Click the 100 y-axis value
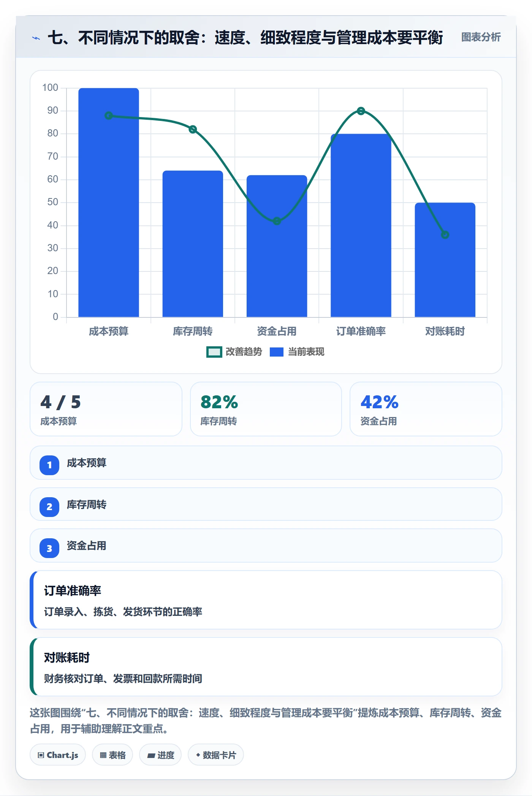The image size is (532, 796). pos(50,88)
